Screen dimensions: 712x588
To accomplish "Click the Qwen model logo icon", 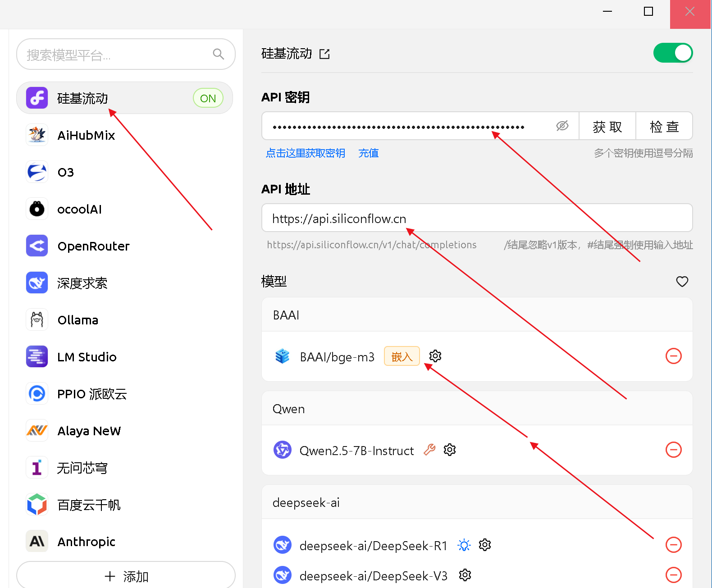I will [283, 450].
